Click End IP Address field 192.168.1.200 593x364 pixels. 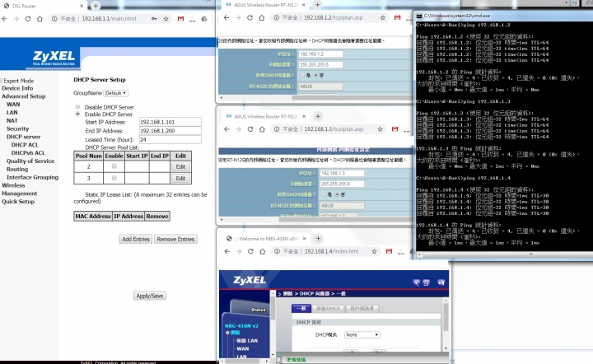tap(170, 131)
